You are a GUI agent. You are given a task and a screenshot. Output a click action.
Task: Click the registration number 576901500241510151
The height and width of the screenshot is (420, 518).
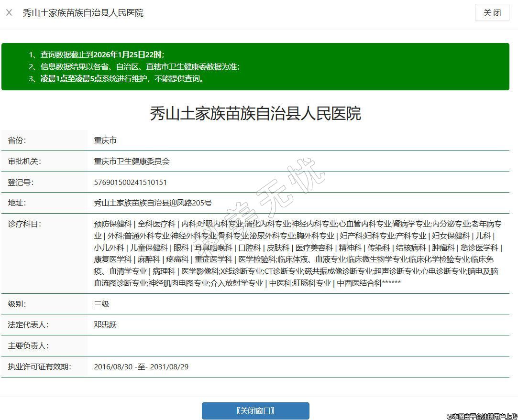click(131, 182)
